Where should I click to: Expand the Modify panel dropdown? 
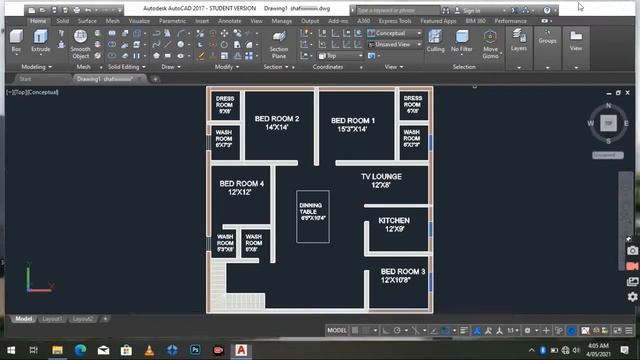coord(227,67)
